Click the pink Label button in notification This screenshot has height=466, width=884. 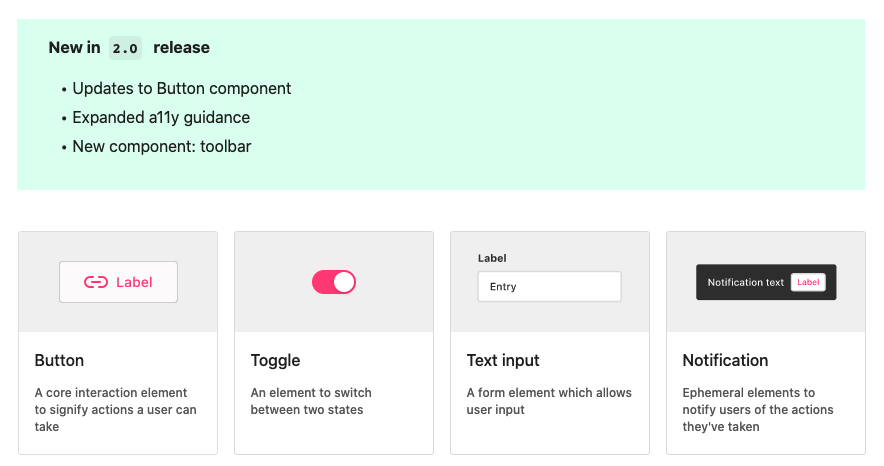pyautogui.click(x=808, y=282)
